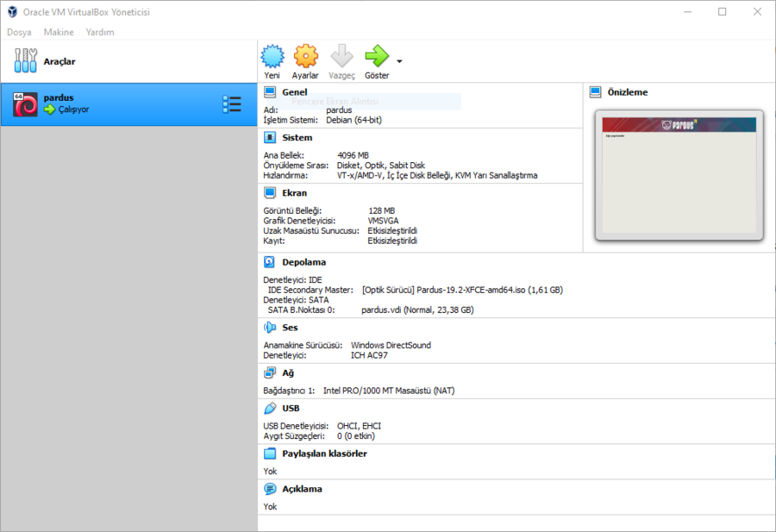The image size is (776, 532).
Task: Open pardus machine menu list icon
Action: (x=232, y=104)
